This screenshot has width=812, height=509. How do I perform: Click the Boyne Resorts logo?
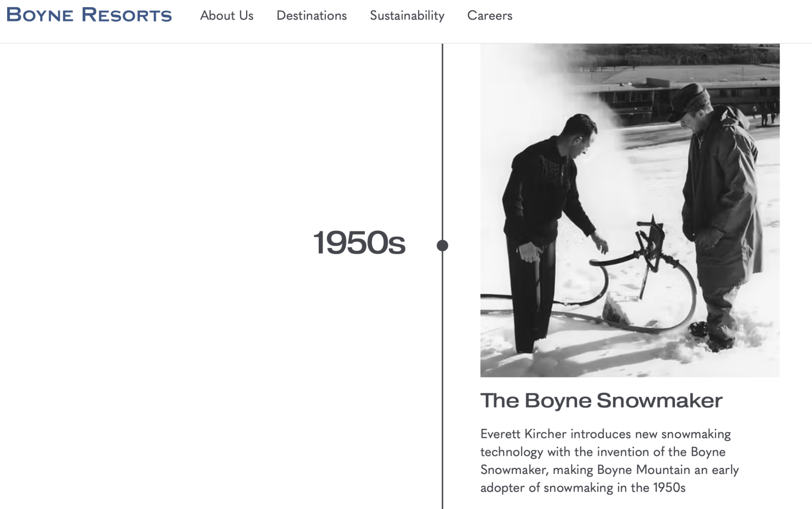89,15
